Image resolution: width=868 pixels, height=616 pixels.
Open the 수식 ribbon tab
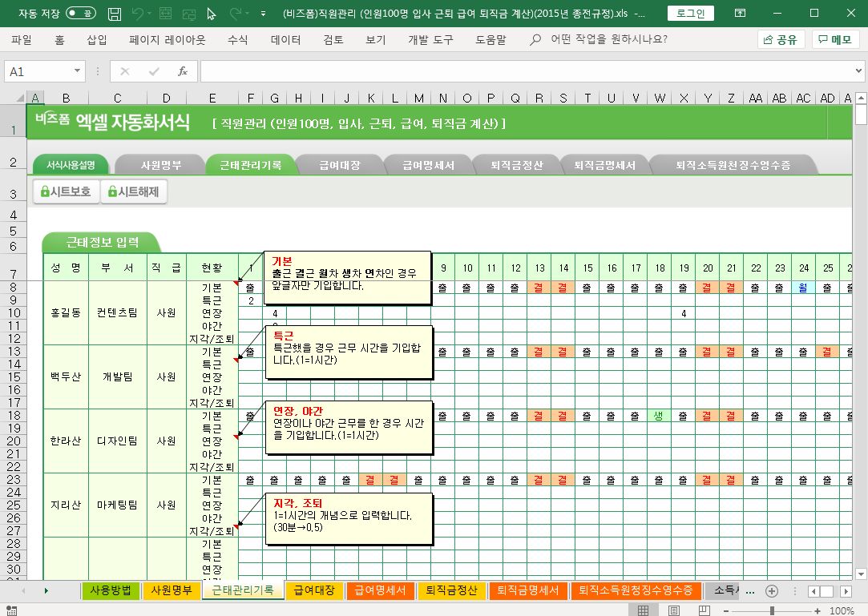238,39
